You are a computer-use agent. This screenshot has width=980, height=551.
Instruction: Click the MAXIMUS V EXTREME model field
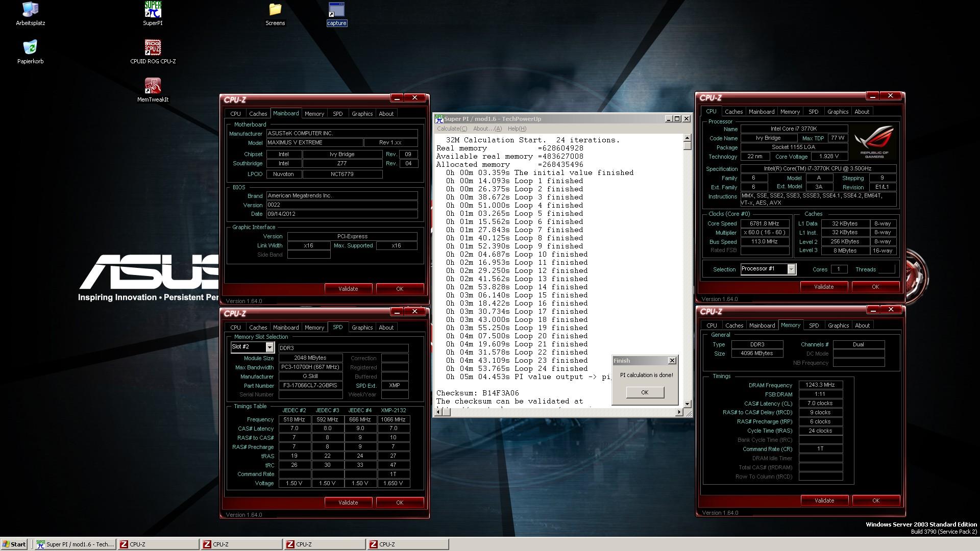pyautogui.click(x=314, y=143)
